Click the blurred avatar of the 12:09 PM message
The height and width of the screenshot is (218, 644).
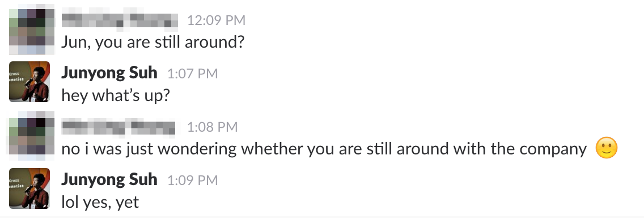tap(32, 30)
